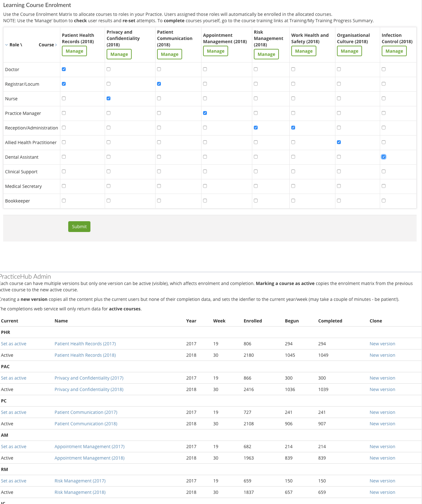Uncheck Registrar/Locum for Patient Communication
Screen dimensions: 422x504
159,84
